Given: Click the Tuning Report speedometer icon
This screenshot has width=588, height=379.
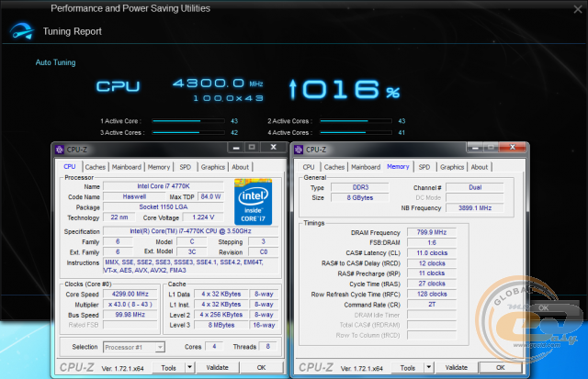Looking at the screenshot, I should tap(22, 31).
